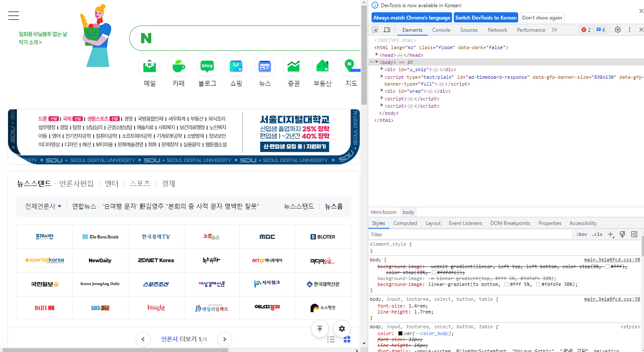644x352 pixels.
Task: Open the 작가 소개 link
Action: point(30,42)
